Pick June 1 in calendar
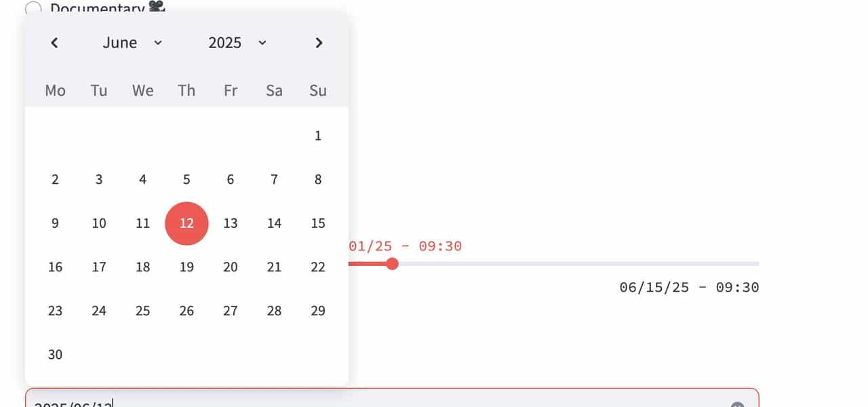The height and width of the screenshot is (407, 868). click(x=318, y=136)
